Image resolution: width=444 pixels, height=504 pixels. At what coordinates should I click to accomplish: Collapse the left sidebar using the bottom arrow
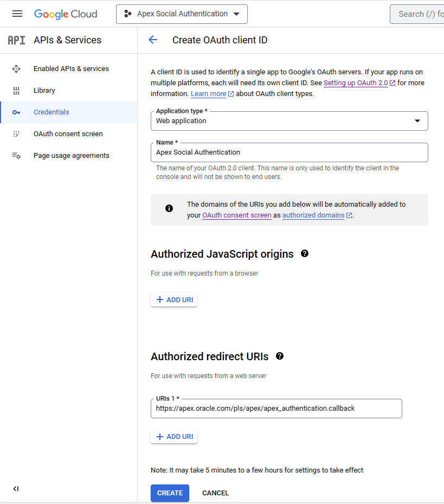(16, 488)
